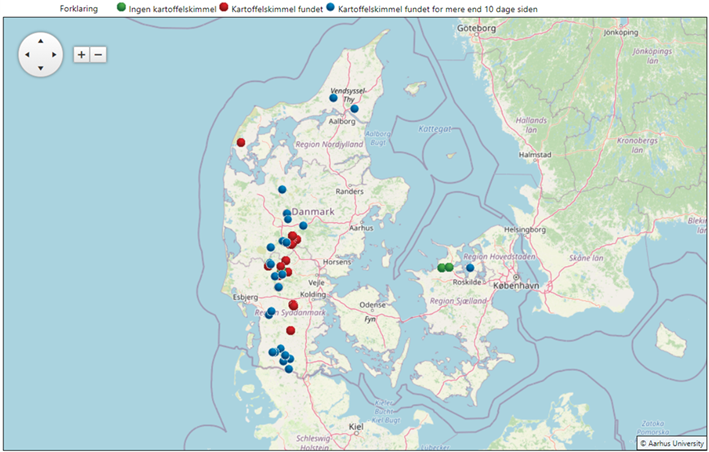Pan the map down with bottom arrow

point(40,68)
